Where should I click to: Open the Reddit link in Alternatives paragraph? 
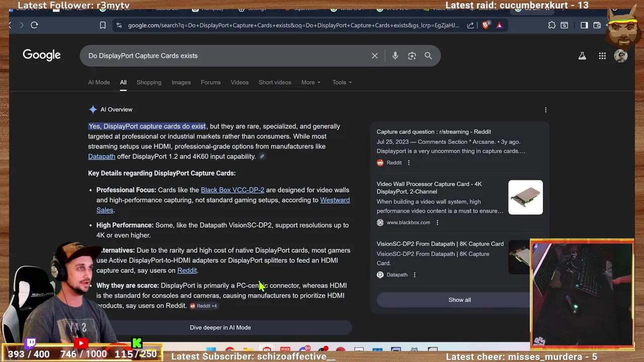click(187, 270)
